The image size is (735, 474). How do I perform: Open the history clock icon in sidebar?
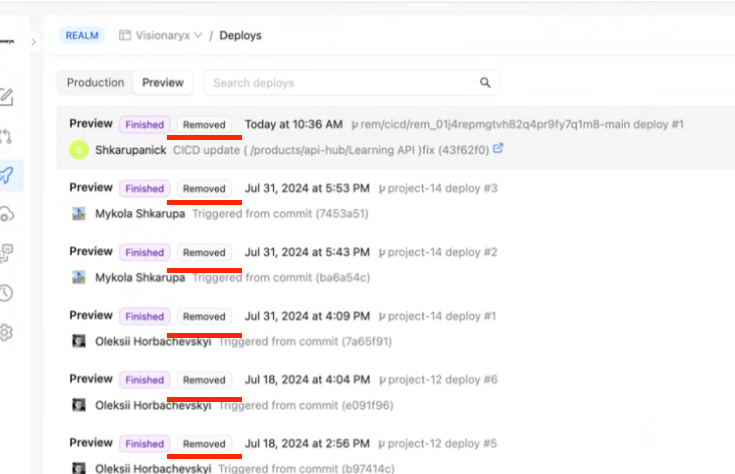click(x=6, y=292)
